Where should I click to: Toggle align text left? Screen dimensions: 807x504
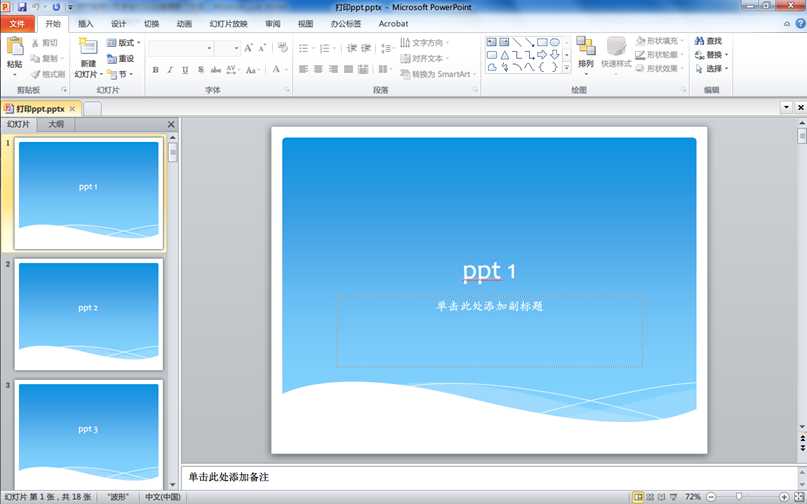click(303, 69)
